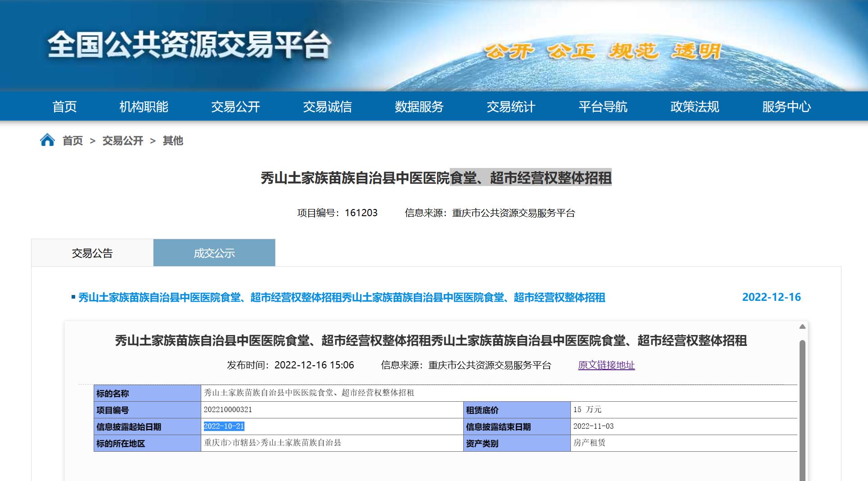Open 平台导航 in the top menu

(603, 107)
